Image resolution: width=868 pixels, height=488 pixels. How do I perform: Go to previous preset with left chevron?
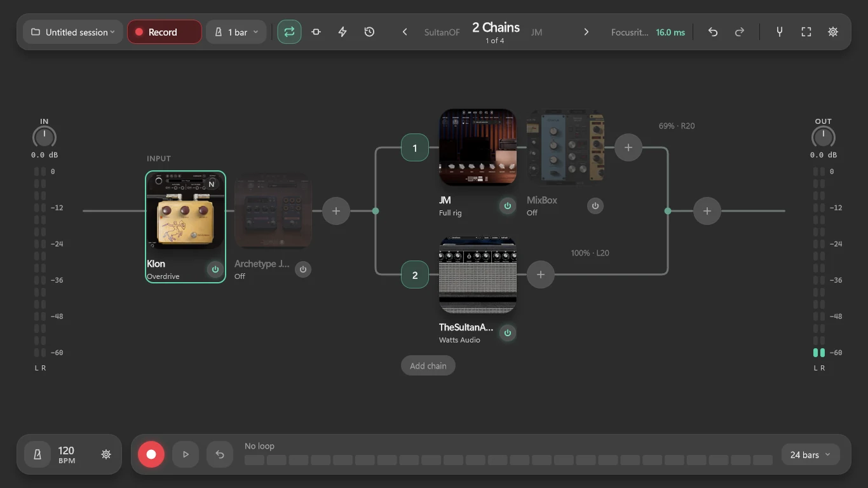[405, 32]
